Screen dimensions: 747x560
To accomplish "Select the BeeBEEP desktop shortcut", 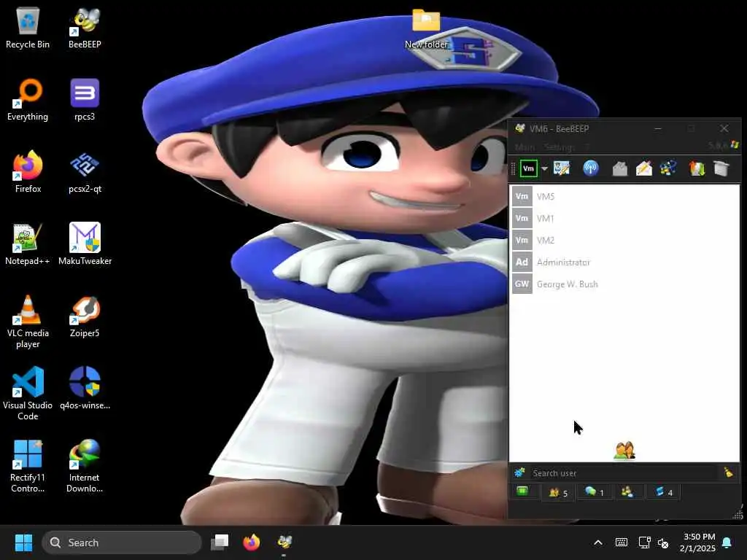I will 85,28.
